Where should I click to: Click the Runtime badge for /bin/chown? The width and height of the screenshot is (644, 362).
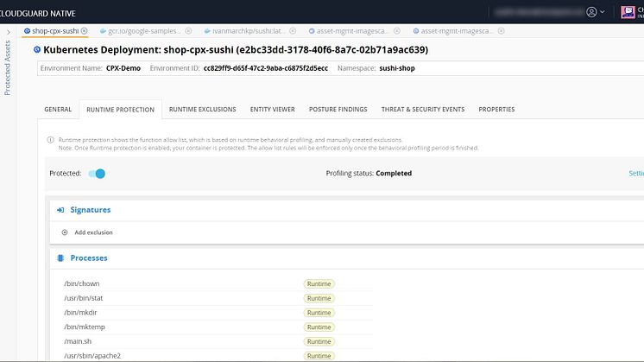click(x=319, y=284)
